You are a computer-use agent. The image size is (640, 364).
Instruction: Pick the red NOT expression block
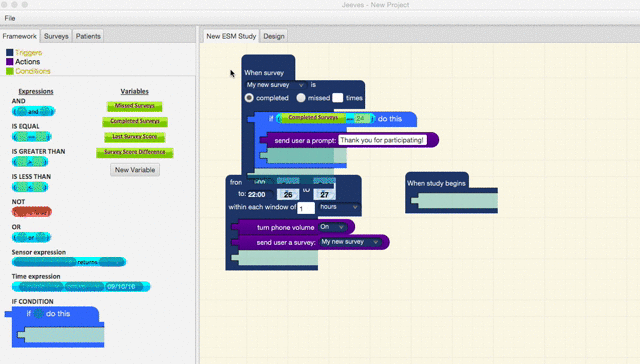point(32,212)
